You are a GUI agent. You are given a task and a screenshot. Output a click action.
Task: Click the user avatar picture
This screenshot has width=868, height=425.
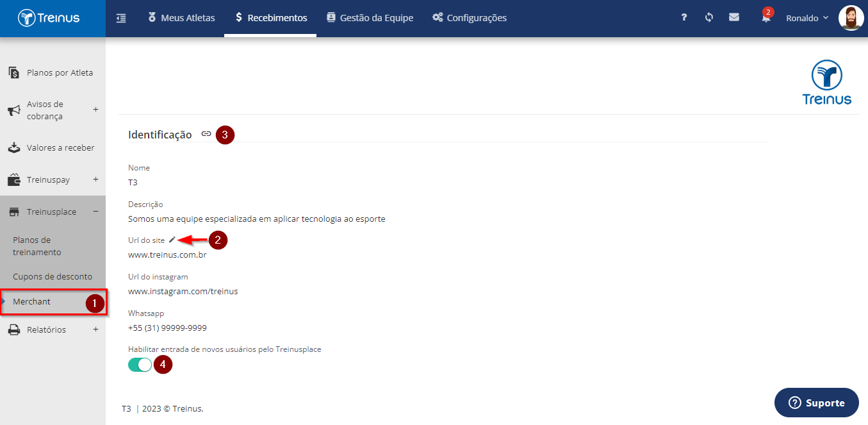851,18
